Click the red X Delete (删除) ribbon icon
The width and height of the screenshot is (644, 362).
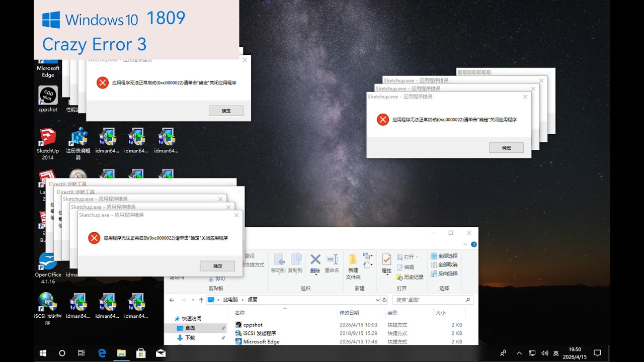tap(315, 263)
